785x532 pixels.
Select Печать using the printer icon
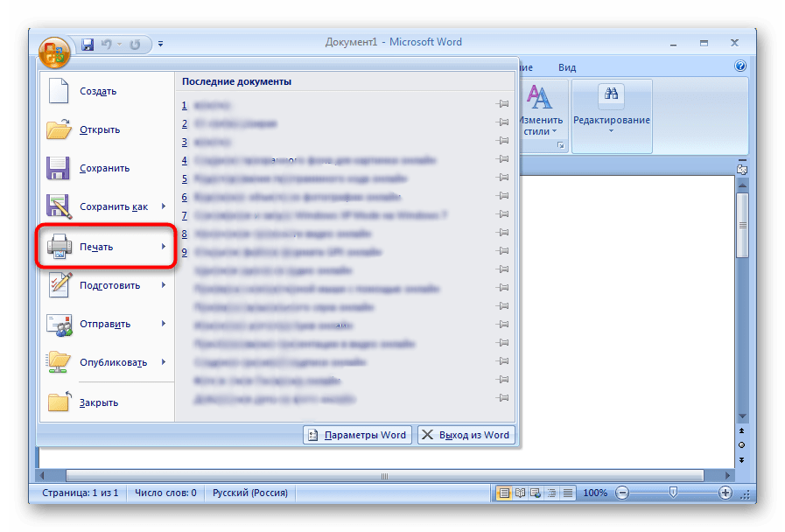pos(60,246)
